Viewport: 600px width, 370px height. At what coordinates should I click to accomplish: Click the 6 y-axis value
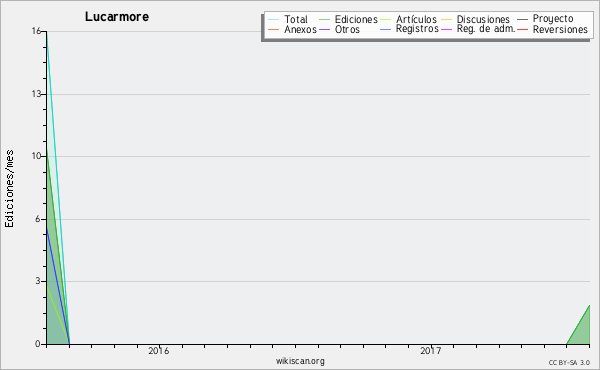click(x=38, y=219)
